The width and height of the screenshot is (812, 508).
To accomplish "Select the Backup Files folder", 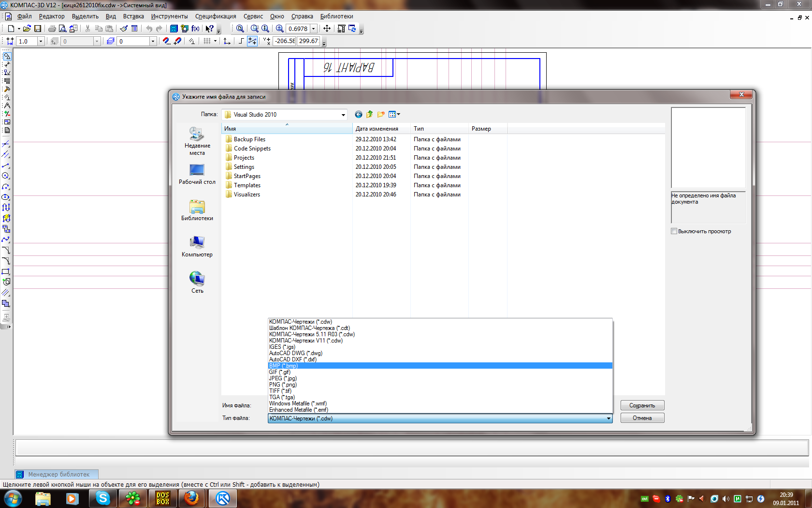I will (249, 139).
